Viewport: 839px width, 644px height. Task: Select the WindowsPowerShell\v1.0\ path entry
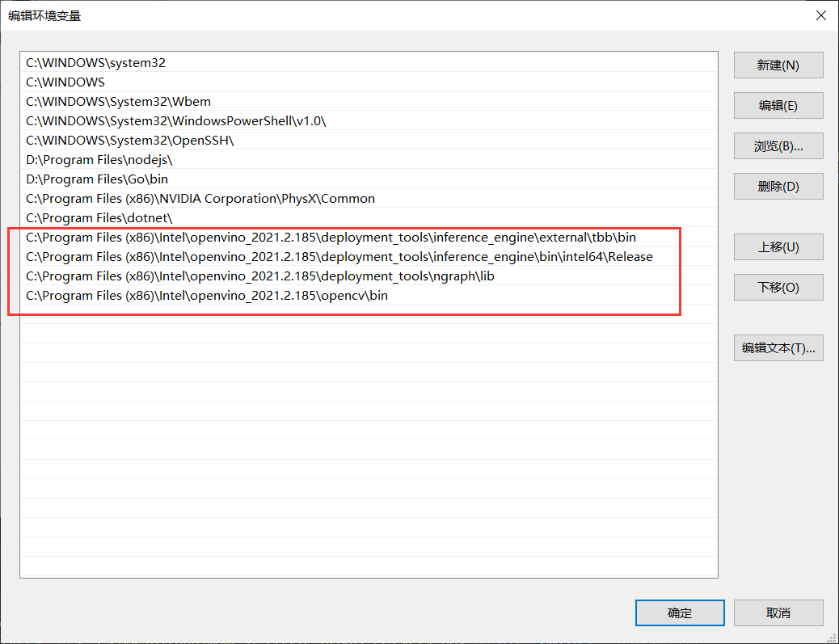(175, 121)
